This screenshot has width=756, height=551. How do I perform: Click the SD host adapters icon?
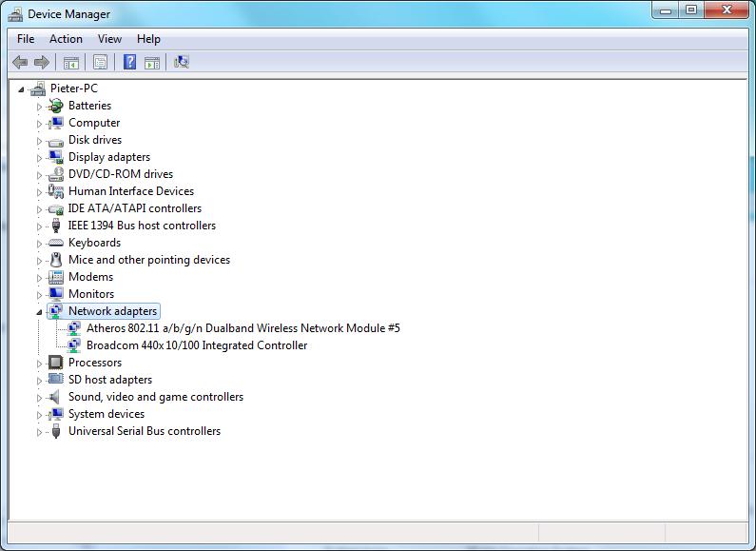click(x=56, y=380)
